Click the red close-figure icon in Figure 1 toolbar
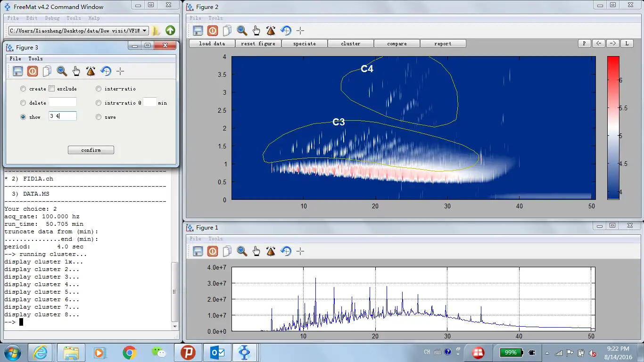The image size is (644, 362). coord(213,251)
